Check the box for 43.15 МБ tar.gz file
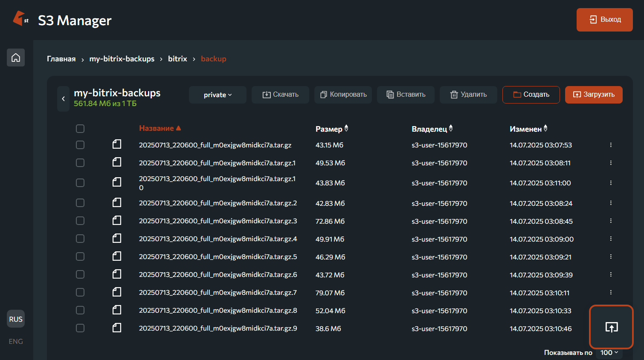 pyautogui.click(x=80, y=145)
